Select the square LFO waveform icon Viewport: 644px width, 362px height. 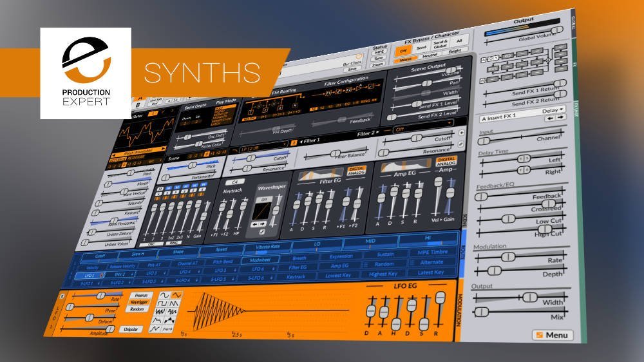pyautogui.click(x=163, y=304)
